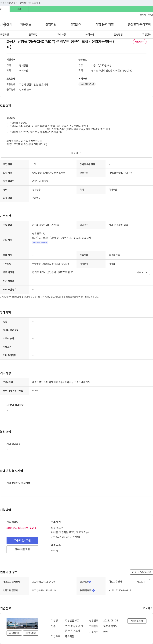Screen dimensions: 153x644
Task: Click certification number K151152506240115
Action: [x=120, y=590]
